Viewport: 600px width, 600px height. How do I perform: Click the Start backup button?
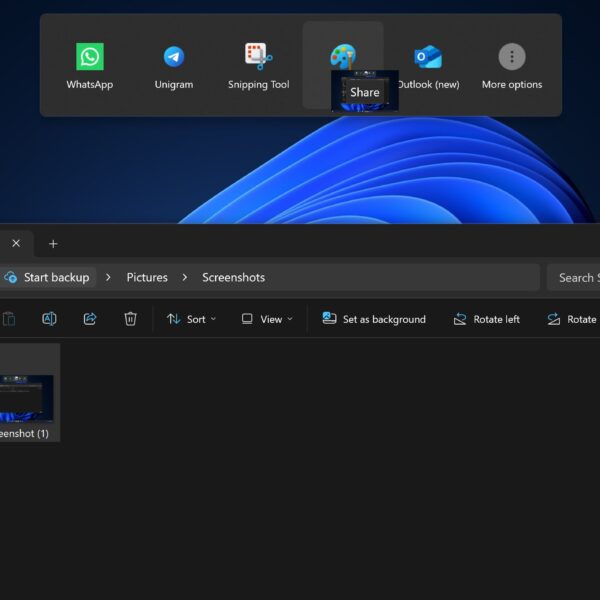48,277
